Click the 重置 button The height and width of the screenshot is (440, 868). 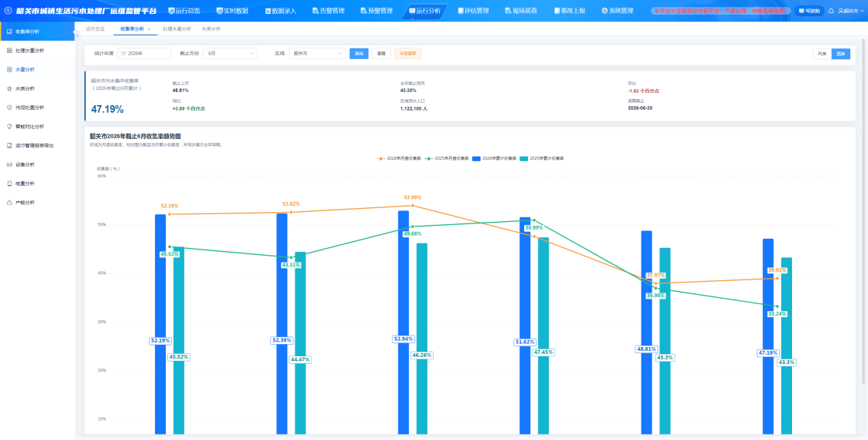tap(381, 54)
